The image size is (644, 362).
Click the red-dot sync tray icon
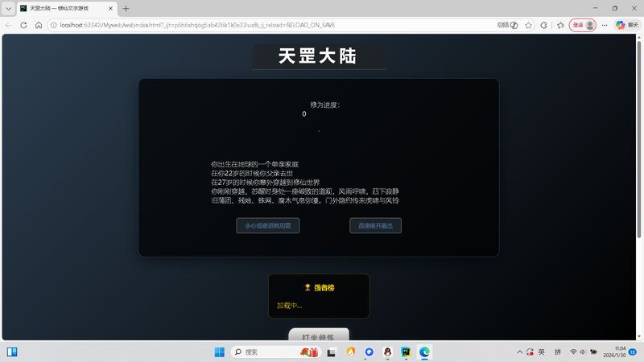point(530,352)
